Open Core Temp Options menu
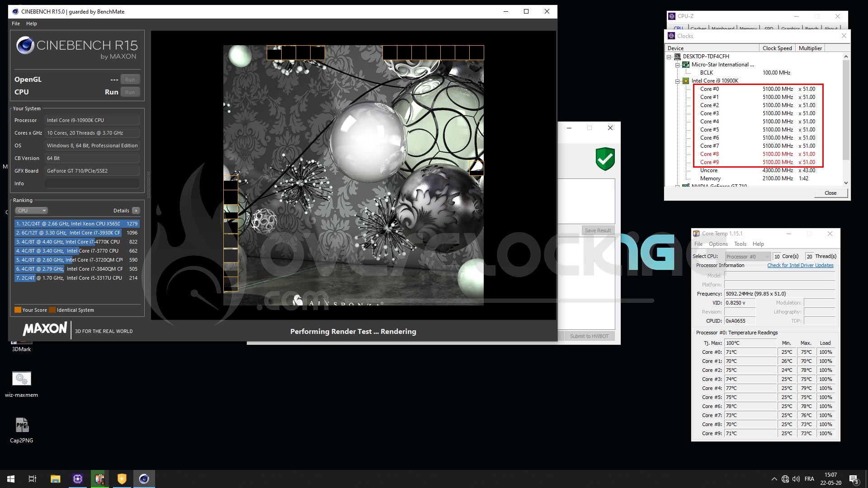Image resolution: width=868 pixels, height=488 pixels. (x=718, y=244)
